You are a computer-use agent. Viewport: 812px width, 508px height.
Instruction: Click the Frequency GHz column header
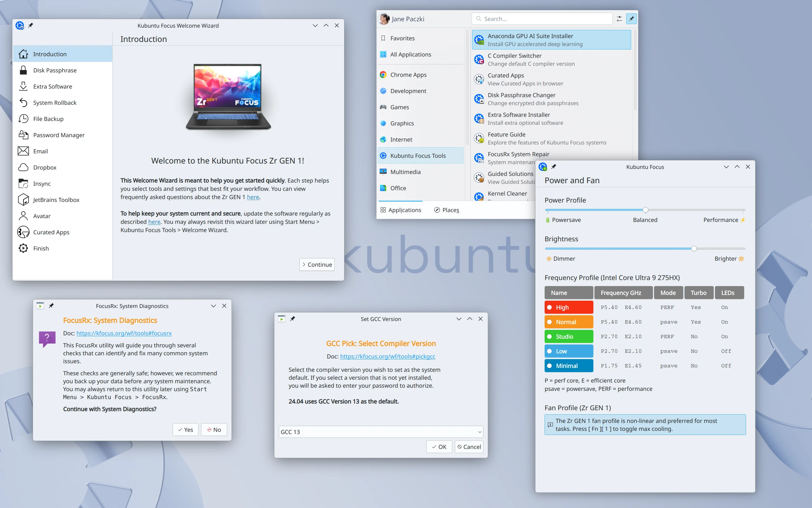(x=623, y=293)
